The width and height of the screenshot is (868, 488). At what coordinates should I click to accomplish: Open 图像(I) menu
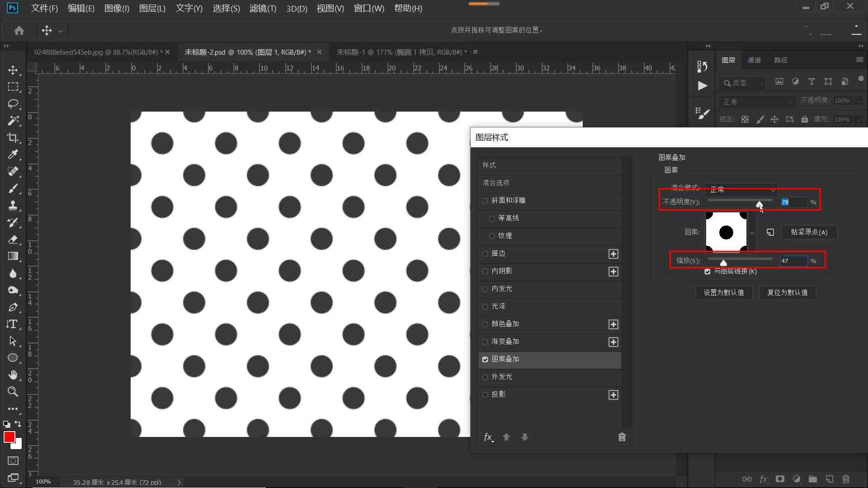point(117,8)
